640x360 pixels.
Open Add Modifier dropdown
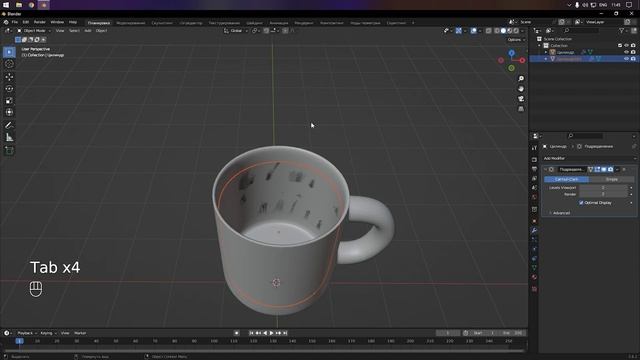point(589,158)
